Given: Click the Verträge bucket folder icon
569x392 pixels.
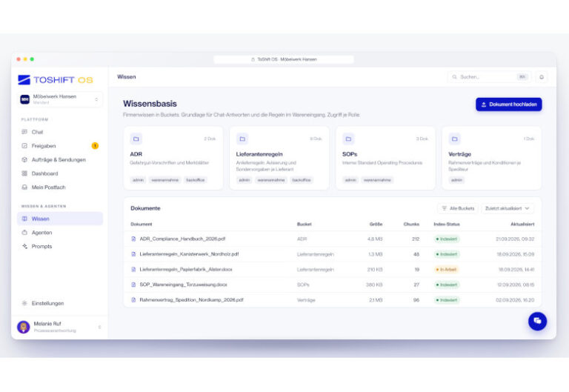Looking at the screenshot, I should [454, 139].
